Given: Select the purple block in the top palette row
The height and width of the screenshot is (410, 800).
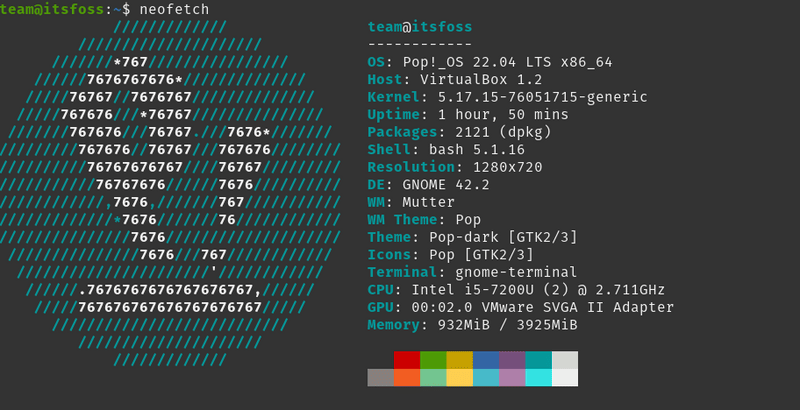Looking at the screenshot, I should pyautogui.click(x=512, y=360).
